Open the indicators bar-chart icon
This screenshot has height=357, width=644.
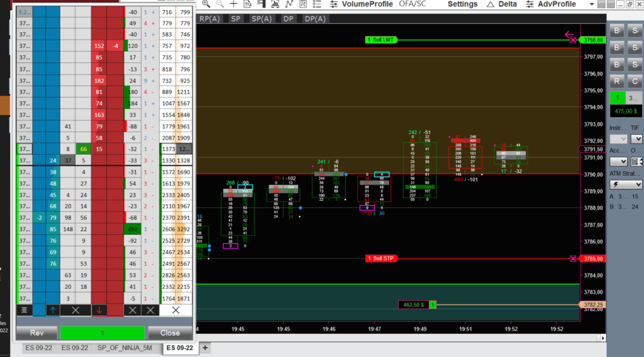[x=275, y=4]
